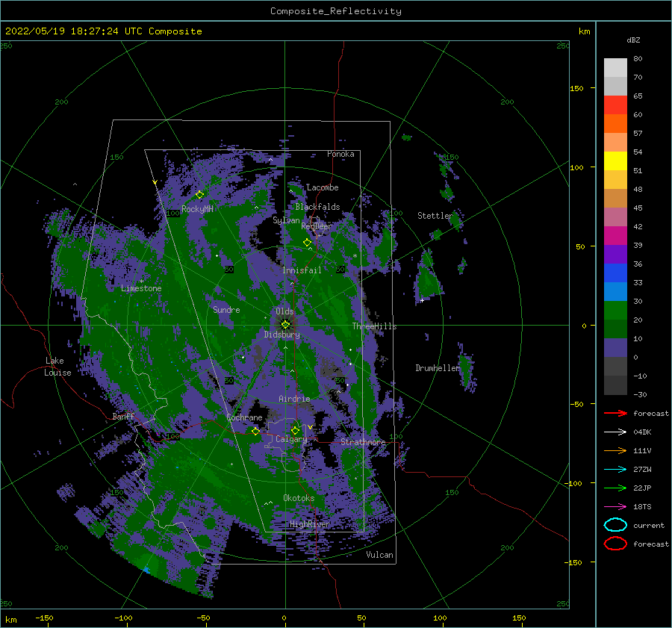
Task: Click the white 04DK arrow icon
Action: (615, 432)
